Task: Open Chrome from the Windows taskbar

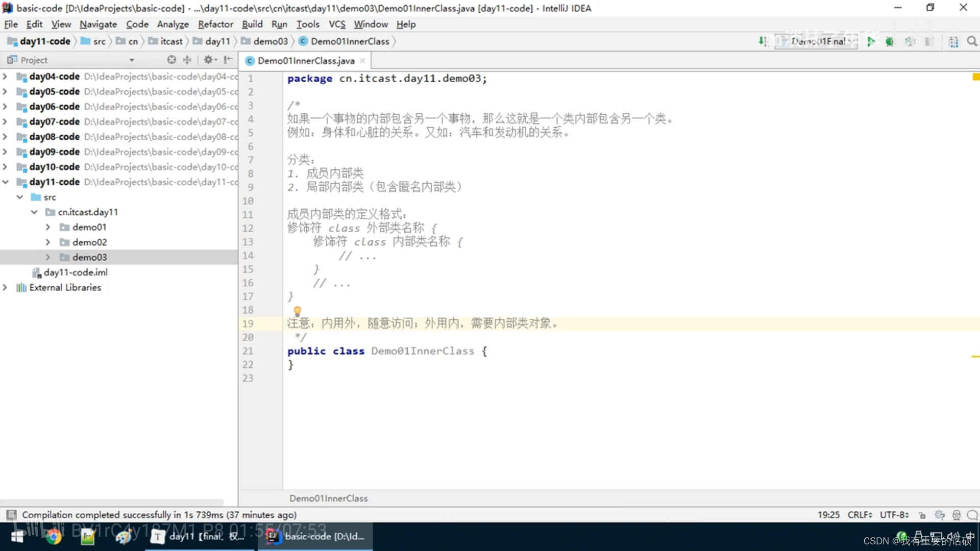Action: [x=53, y=536]
